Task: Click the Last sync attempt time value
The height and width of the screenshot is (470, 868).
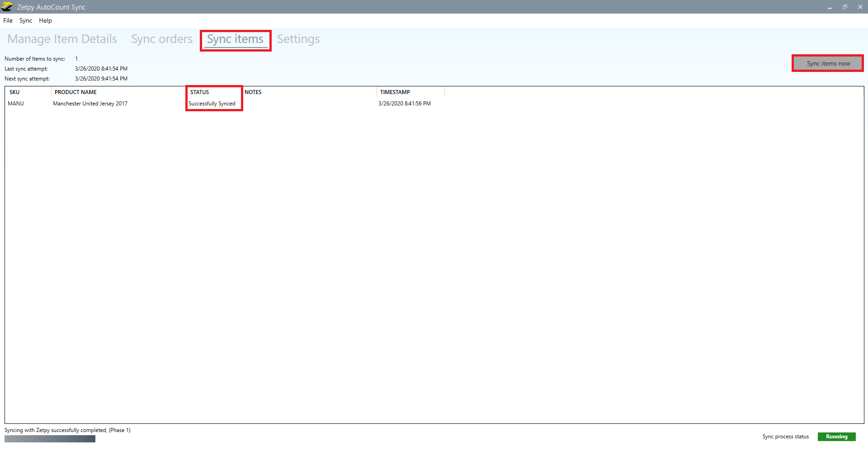Action: [x=101, y=69]
